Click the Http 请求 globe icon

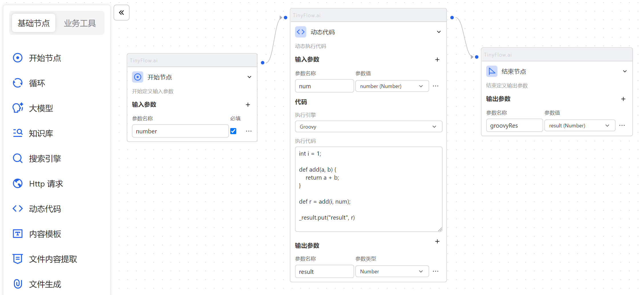pos(18,184)
